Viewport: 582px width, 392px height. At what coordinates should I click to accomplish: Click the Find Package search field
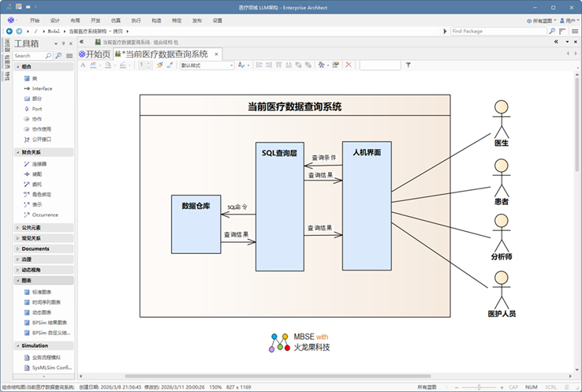(487, 31)
